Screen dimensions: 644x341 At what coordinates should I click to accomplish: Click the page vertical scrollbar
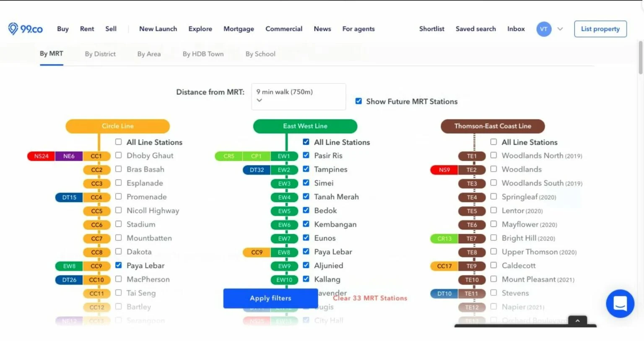[x=640, y=58]
